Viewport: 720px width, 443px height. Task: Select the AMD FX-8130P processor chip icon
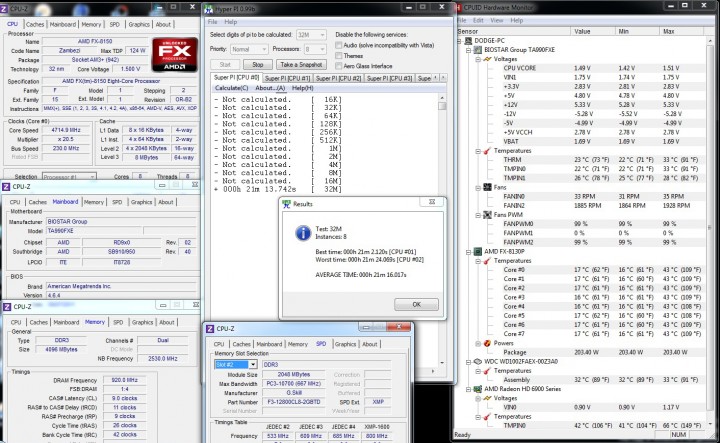pyautogui.click(x=478, y=252)
